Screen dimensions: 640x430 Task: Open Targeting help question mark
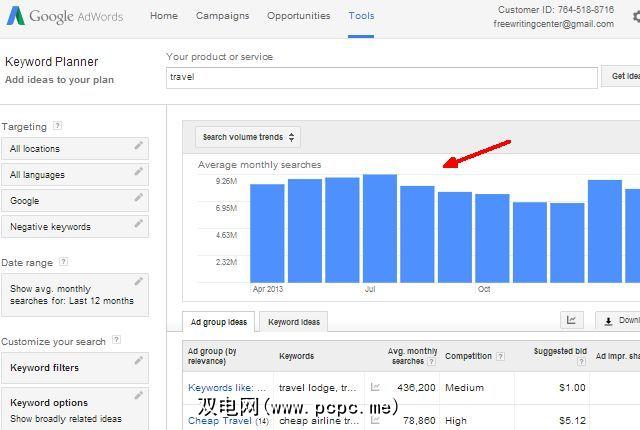click(x=58, y=126)
